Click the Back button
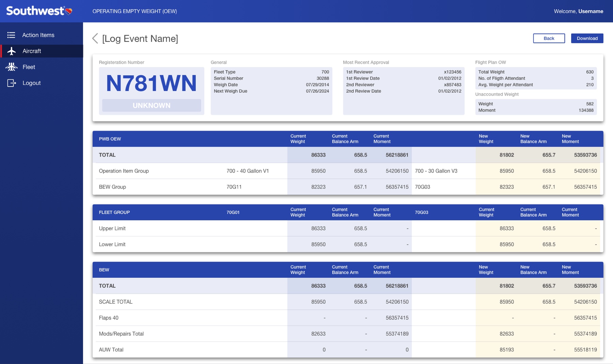The image size is (613, 364). pyautogui.click(x=549, y=38)
